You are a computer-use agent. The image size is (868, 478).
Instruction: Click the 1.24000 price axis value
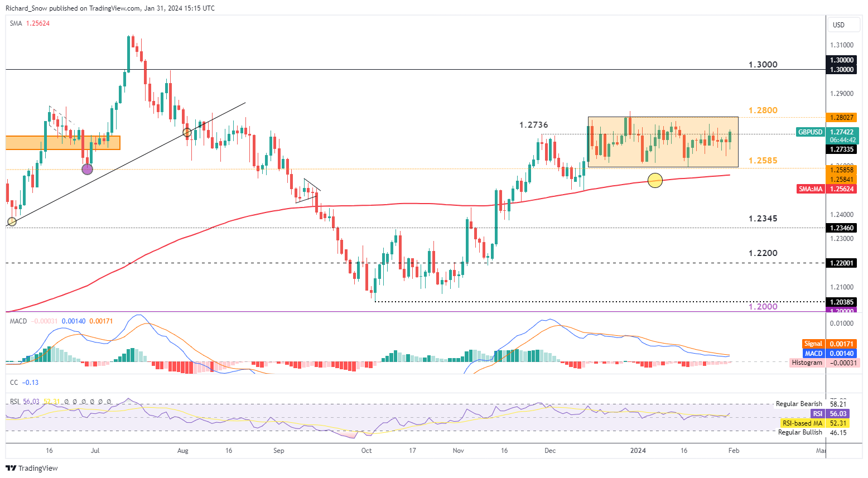click(x=841, y=215)
